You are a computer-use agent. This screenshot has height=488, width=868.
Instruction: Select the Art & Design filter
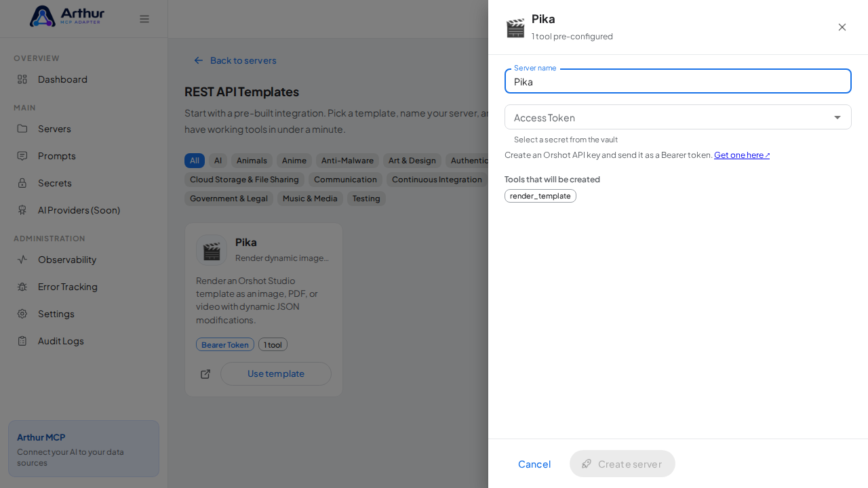coord(412,161)
